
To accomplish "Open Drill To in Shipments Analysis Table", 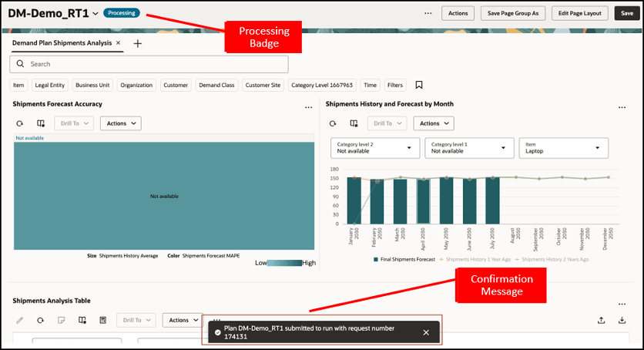I will [136, 320].
